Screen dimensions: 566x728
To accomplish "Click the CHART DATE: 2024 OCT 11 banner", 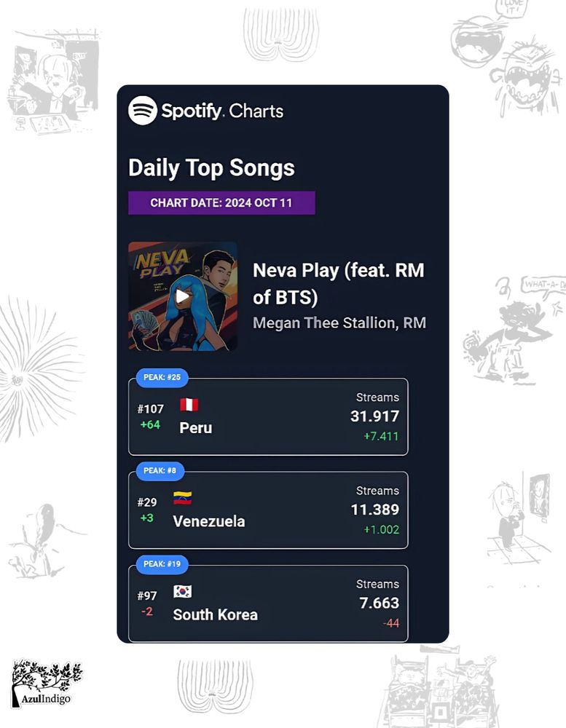I will pyautogui.click(x=221, y=203).
